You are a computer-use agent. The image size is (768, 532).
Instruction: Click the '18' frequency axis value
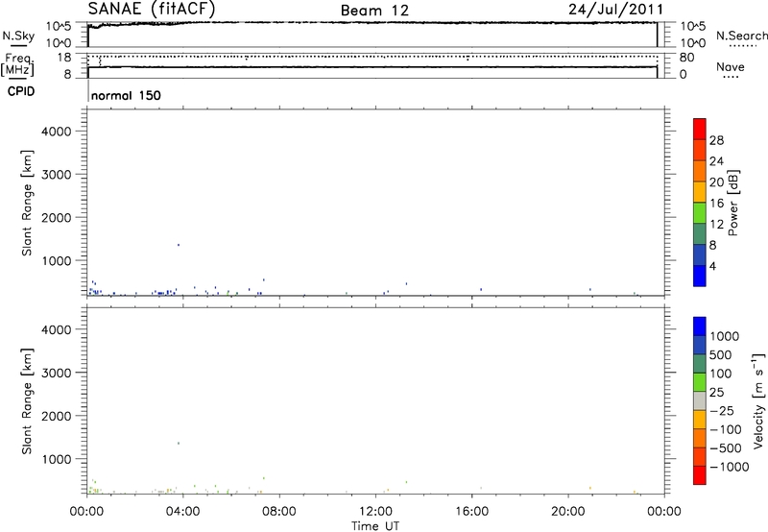[64, 58]
